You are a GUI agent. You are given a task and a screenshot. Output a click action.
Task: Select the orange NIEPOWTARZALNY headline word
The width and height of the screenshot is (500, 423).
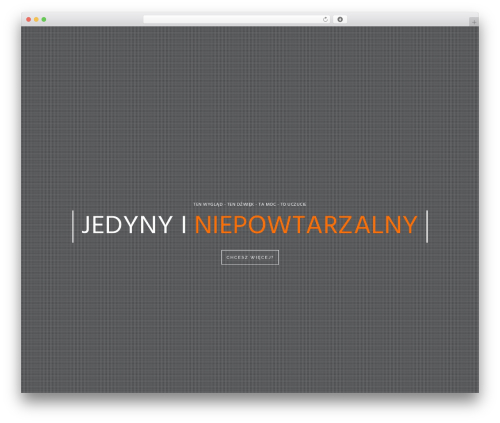click(306, 225)
